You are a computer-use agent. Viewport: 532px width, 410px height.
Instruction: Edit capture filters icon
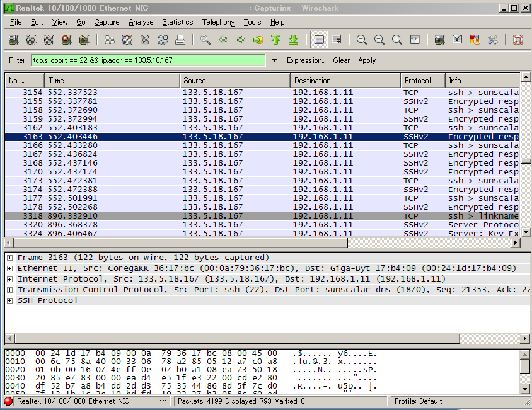(x=440, y=40)
